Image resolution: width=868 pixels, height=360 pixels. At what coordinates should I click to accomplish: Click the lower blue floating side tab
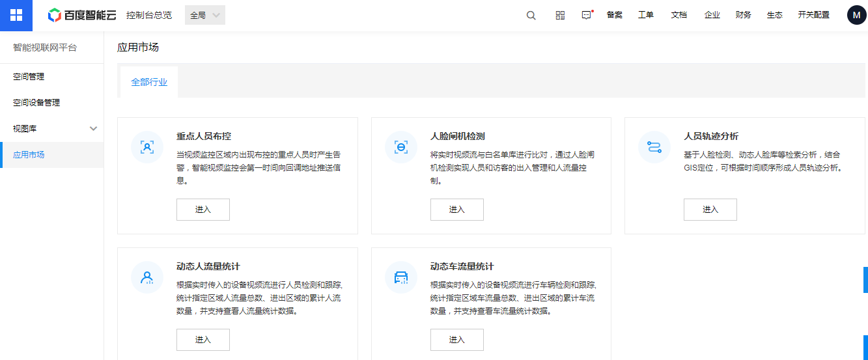865,348
